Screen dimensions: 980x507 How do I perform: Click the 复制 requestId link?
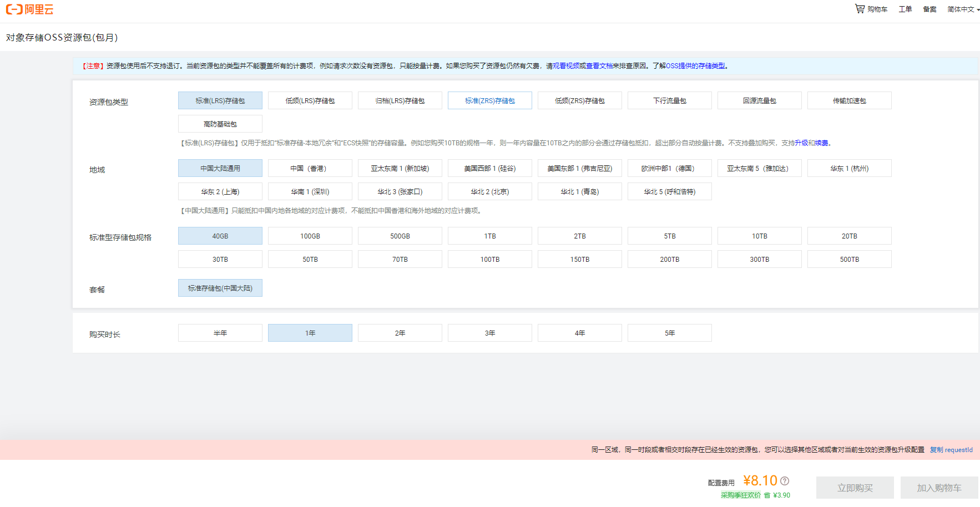point(951,450)
